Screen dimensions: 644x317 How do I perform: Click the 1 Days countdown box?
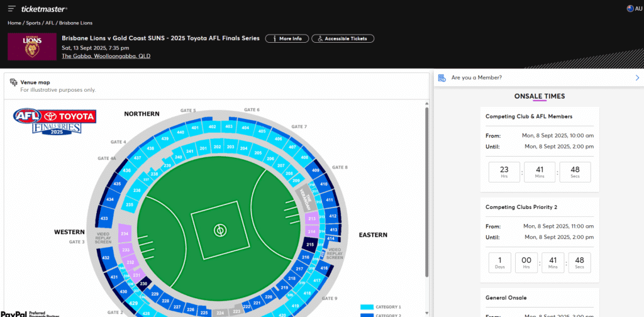coord(500,262)
